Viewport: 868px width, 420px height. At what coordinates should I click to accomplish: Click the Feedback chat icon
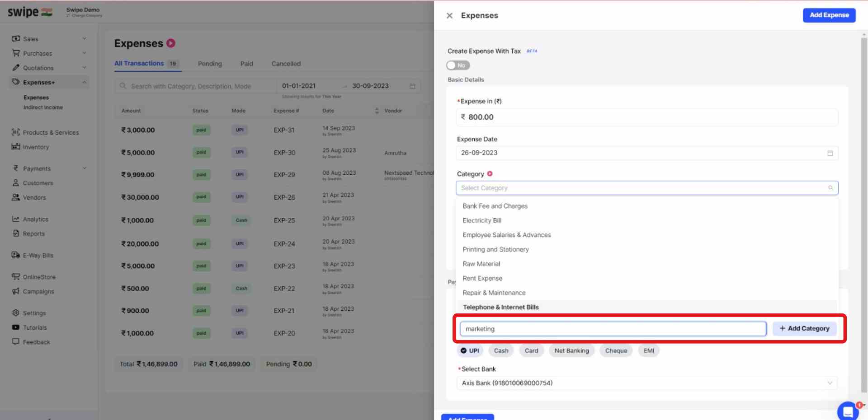(16, 342)
